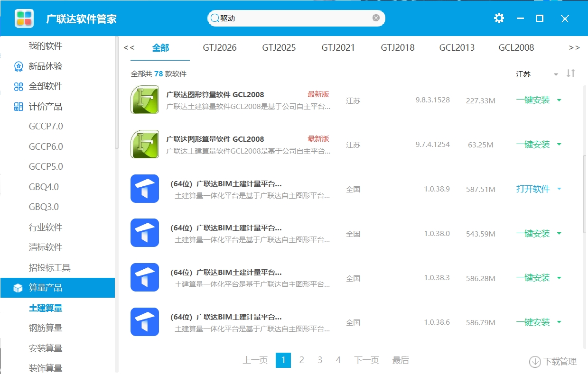
Task: Switch to the GTJ2018 tab
Action: pyautogui.click(x=398, y=48)
